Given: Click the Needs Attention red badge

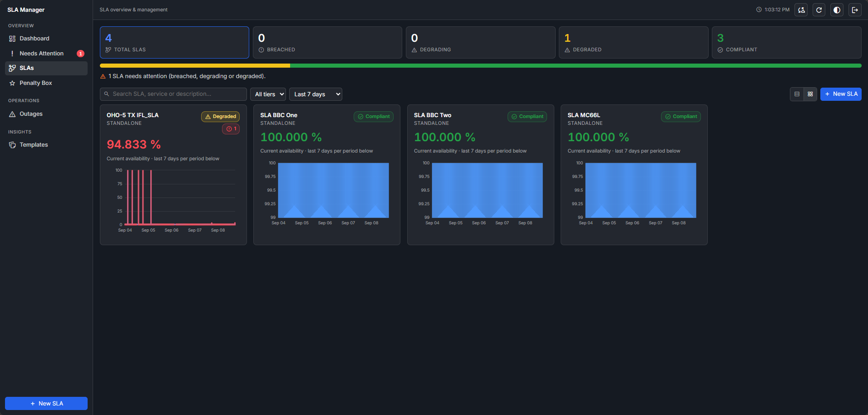Looking at the screenshot, I should (x=80, y=54).
